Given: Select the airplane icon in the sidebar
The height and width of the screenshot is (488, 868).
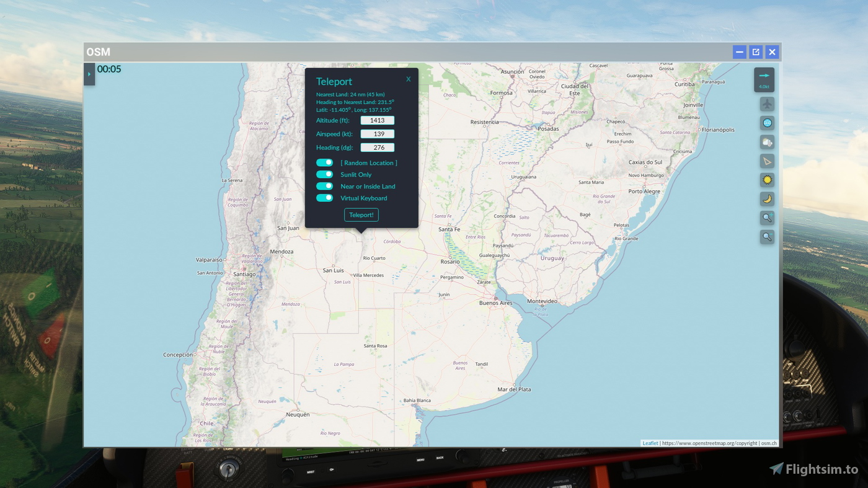Looking at the screenshot, I should click(766, 104).
